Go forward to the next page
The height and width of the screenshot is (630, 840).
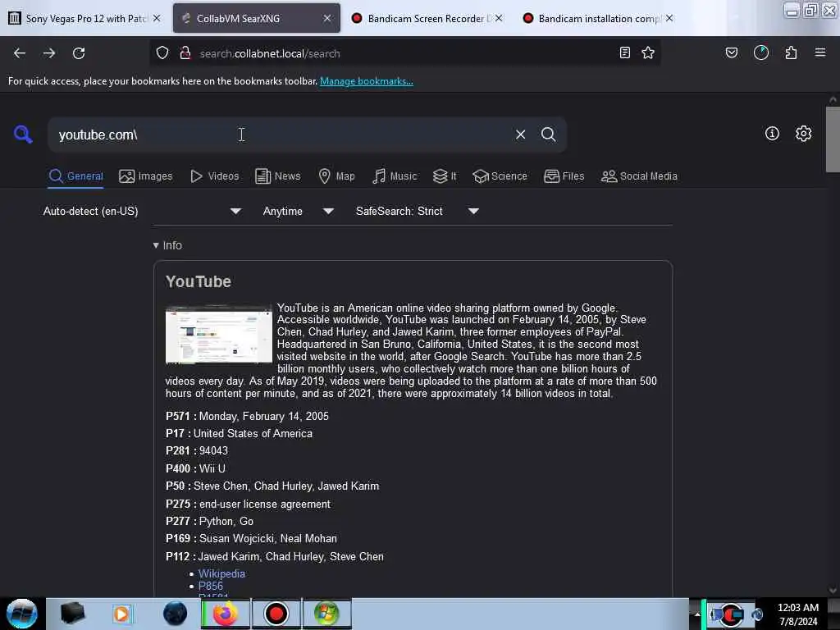pos(49,53)
